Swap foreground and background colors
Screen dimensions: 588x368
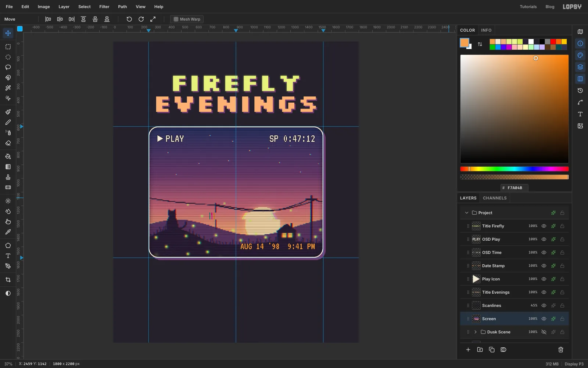480,44
